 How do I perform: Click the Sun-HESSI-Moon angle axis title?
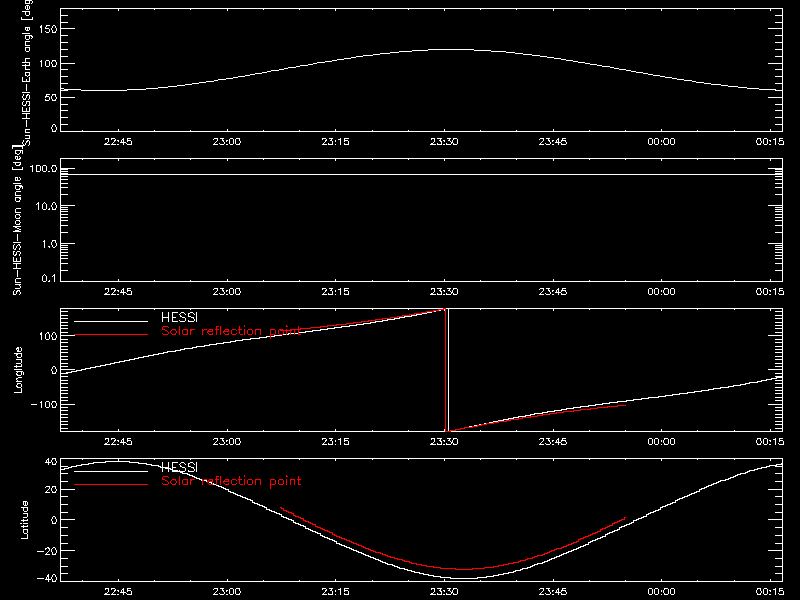pos(18,220)
